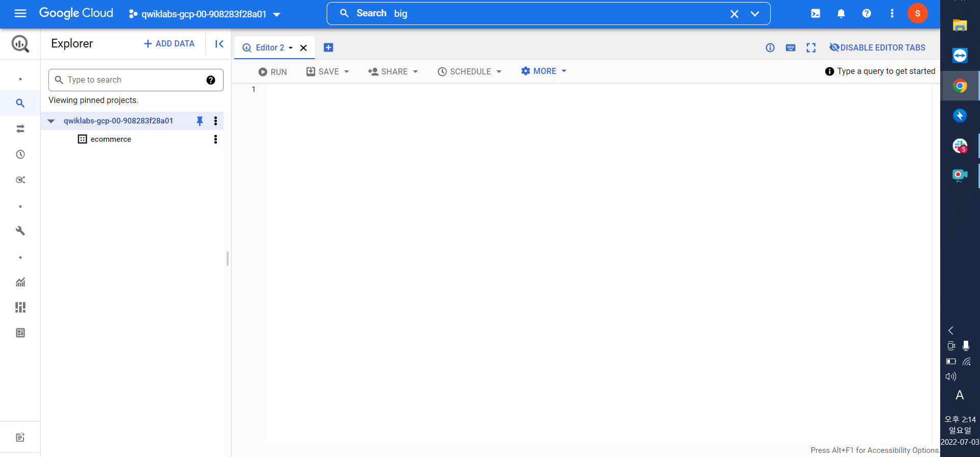
Task: Click DISABLE EDITOR TABS
Action: click(x=877, y=47)
